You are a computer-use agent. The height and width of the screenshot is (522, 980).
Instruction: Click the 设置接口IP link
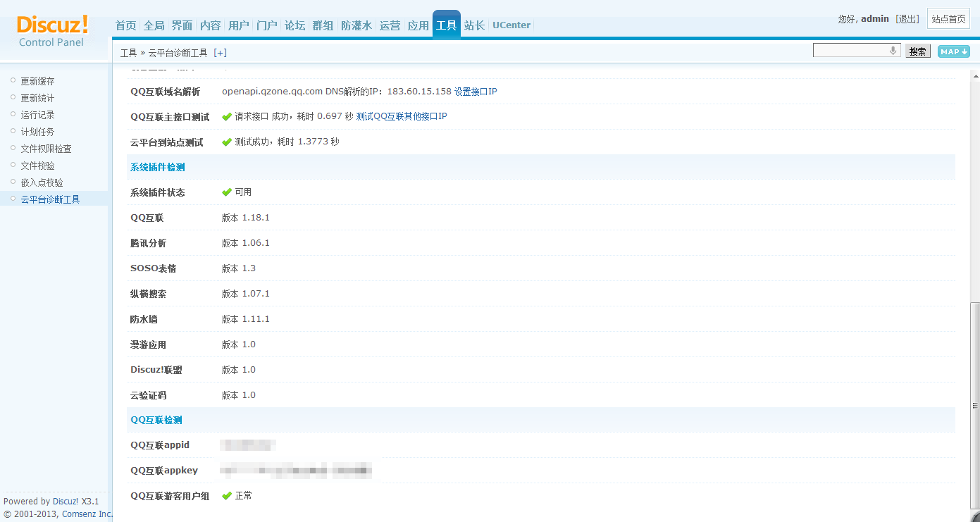click(x=476, y=92)
